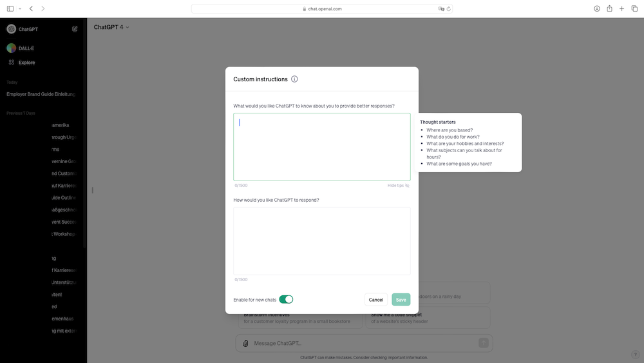Viewport: 644px width, 363px height.
Task: Go forward with the Safari forward arrow
Action: coord(43,8)
